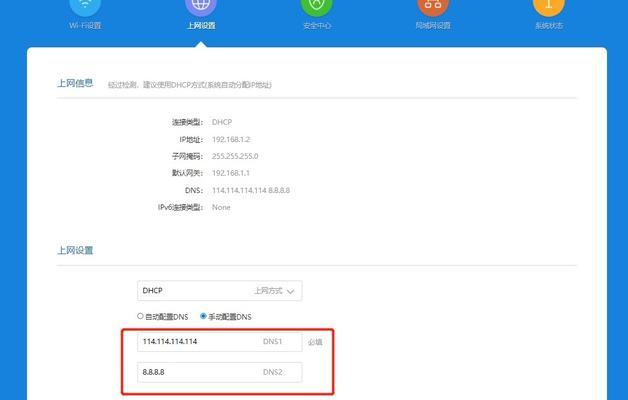This screenshot has height=400, width=628.
Task: Click the 子网掩码 value 255.255.255.0
Action: (x=235, y=156)
